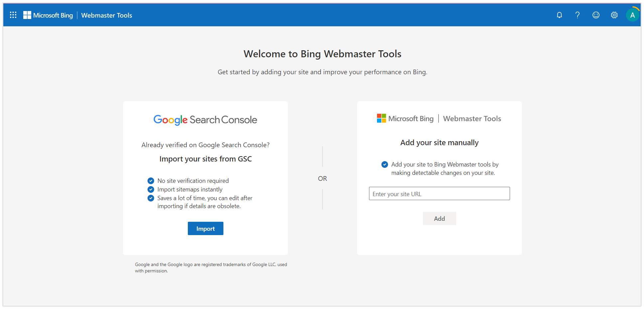This screenshot has width=644, height=309.
Task: Click the 'Import sitemaps instantly' checkmark
Action: pos(151,189)
